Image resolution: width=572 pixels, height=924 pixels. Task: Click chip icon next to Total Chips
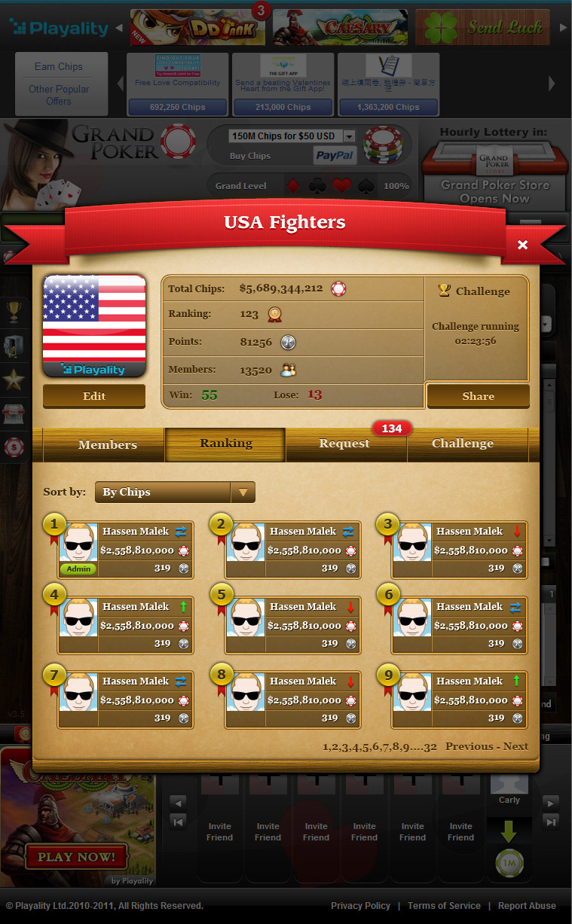pos(338,288)
